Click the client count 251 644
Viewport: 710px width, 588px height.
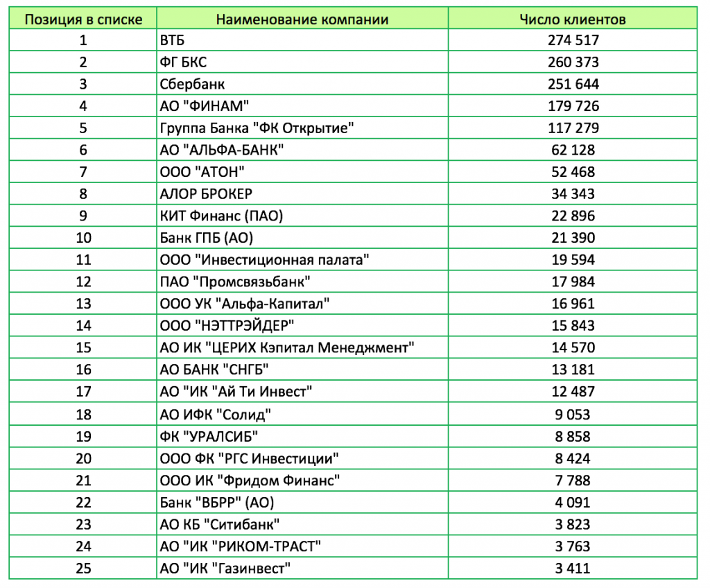[573, 84]
